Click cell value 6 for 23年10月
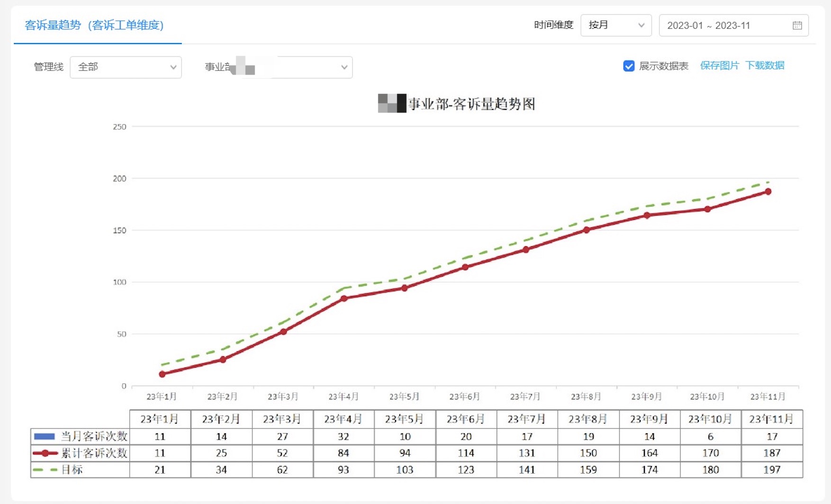831x504 pixels. [710, 437]
